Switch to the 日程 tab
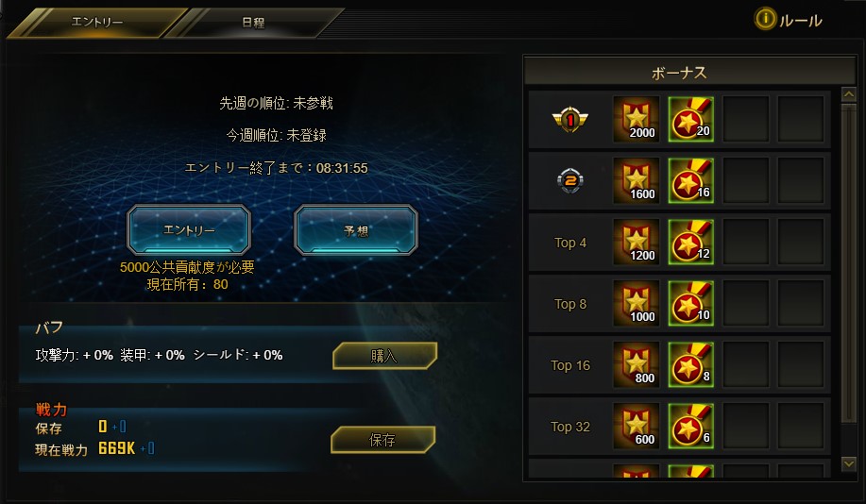Image resolution: width=866 pixels, height=504 pixels. coord(253,23)
